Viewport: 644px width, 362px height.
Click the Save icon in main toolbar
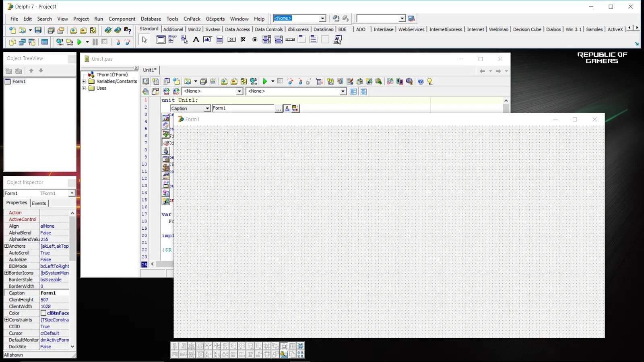[38, 30]
